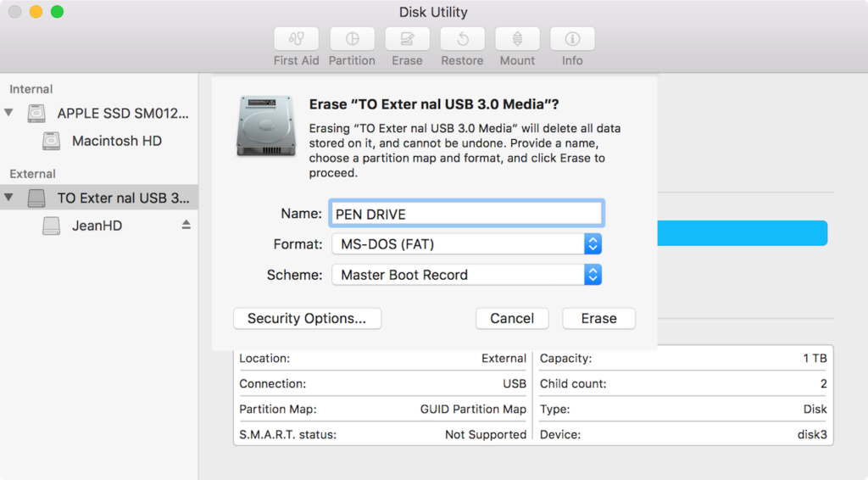Open the Scheme dropdown Master Boot Record

point(467,275)
